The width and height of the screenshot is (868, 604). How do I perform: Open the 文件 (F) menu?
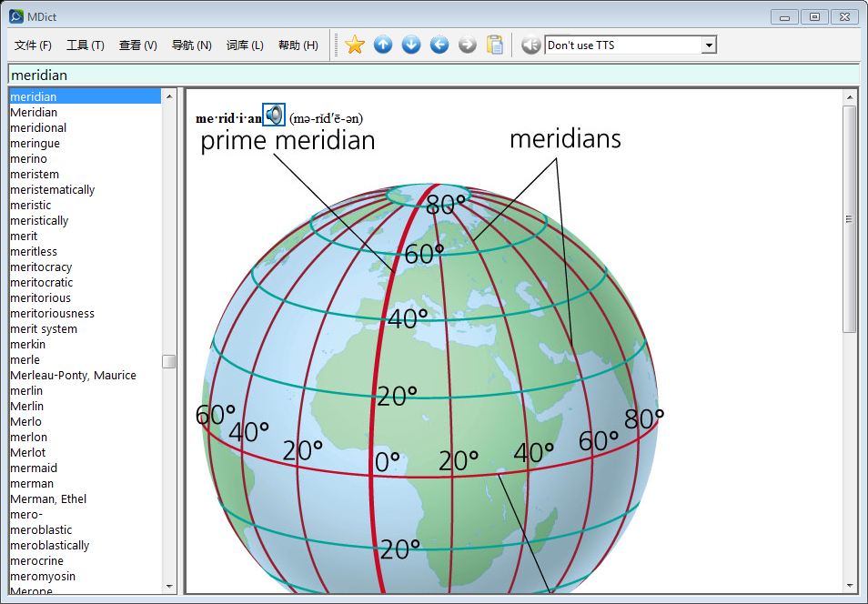pos(34,45)
